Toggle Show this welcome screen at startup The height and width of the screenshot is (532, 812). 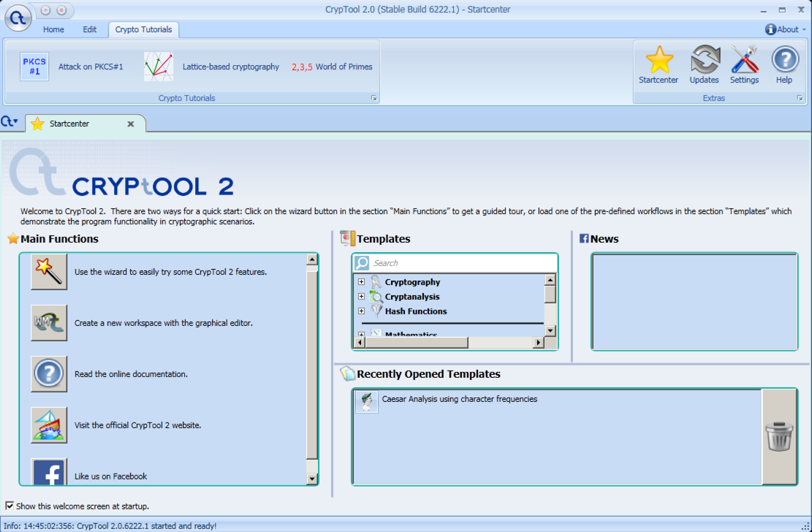pos(10,506)
